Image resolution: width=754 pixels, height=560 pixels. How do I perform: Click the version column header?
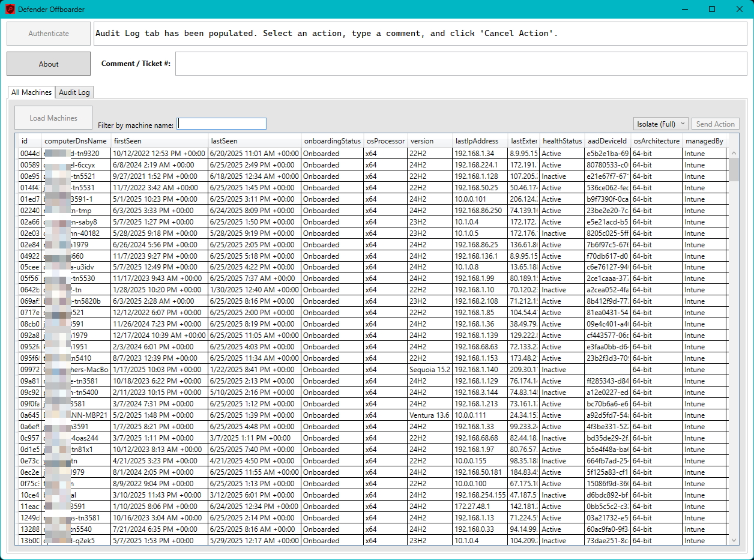click(x=430, y=141)
